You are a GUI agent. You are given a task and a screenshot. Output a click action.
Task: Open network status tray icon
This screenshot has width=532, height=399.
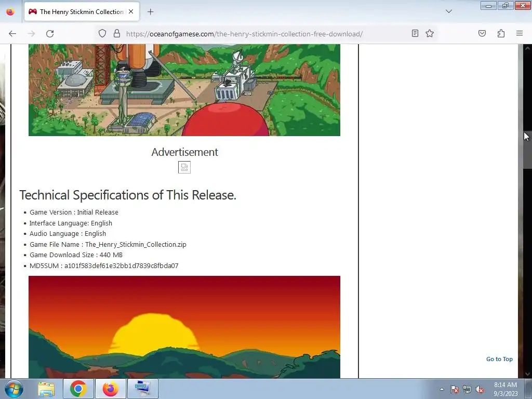467,389
